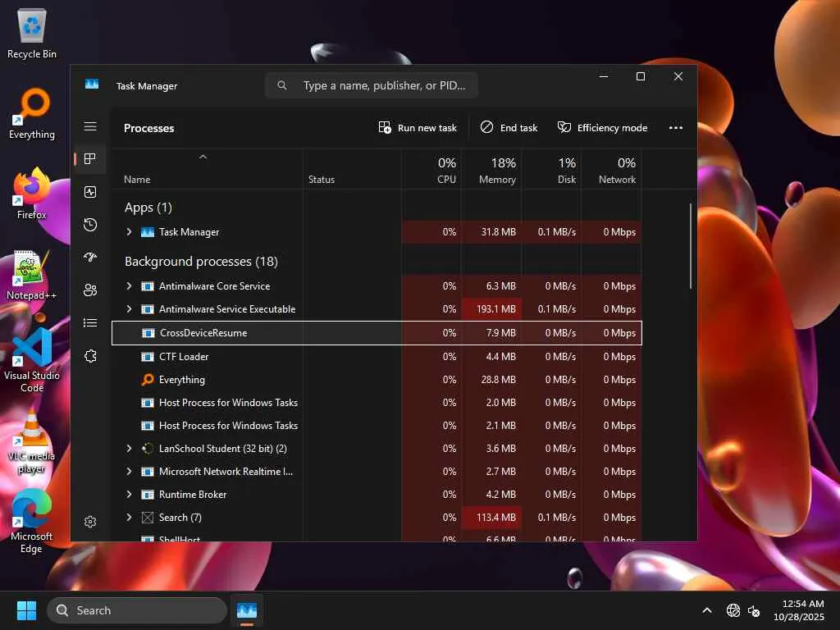Click the Task Manager taskbar icon
This screenshot has width=840, height=630.
pyautogui.click(x=246, y=610)
